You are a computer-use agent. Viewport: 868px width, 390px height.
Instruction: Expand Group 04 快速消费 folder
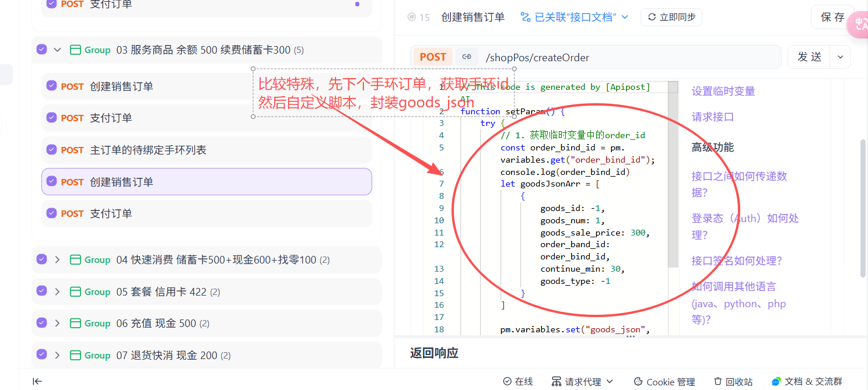[57, 260]
